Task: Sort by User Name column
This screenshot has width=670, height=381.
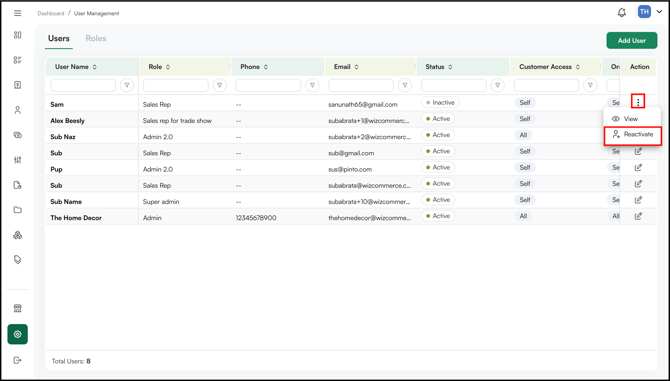Action: pyautogui.click(x=94, y=67)
